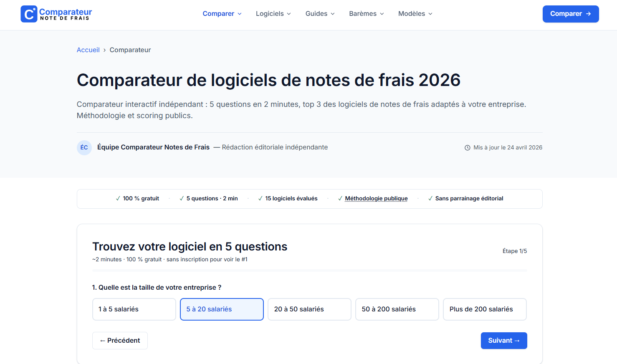Image resolution: width=617 pixels, height=364 pixels.
Task: Click the checkmark next to 15 logiciels évalués
Action: point(260,199)
